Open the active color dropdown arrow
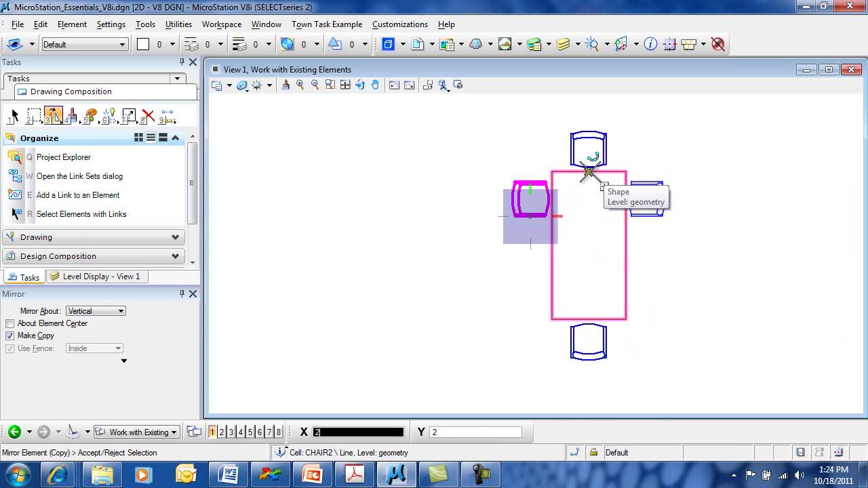The width and height of the screenshot is (868, 488). (172, 44)
